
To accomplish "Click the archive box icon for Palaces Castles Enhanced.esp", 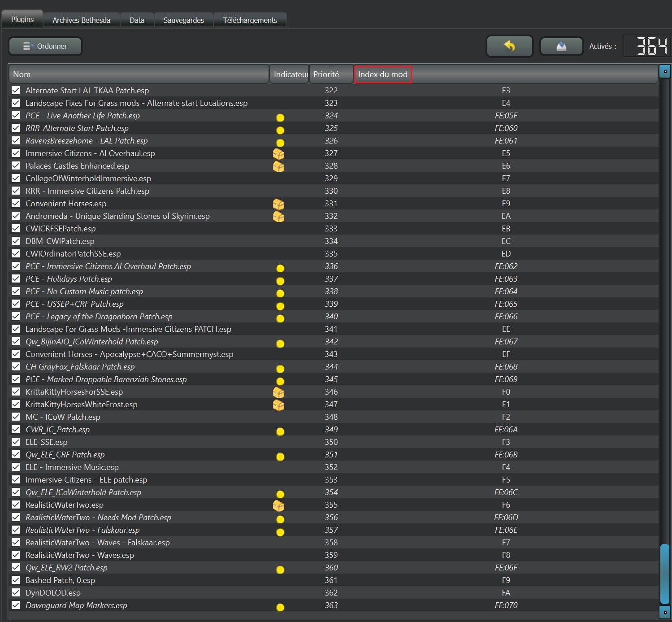I will [x=278, y=166].
